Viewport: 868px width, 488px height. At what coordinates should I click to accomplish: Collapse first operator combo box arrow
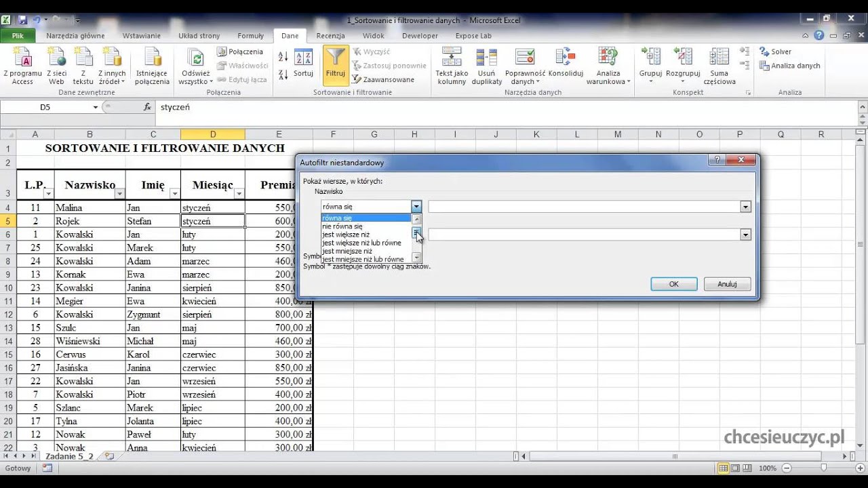coord(416,207)
